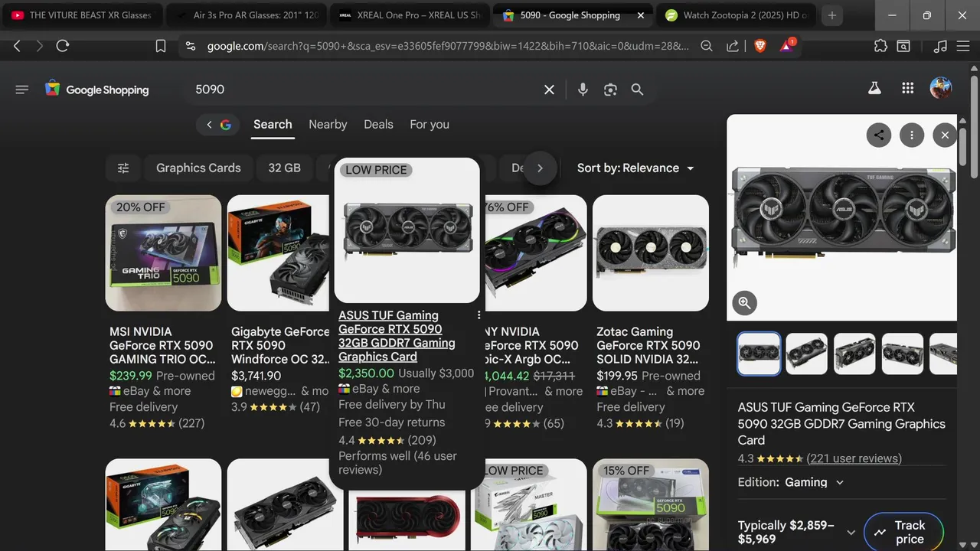The width and height of the screenshot is (980, 551).
Task: Switch to THE VITURE BEAST XR Glasses tab
Action: (x=82, y=15)
